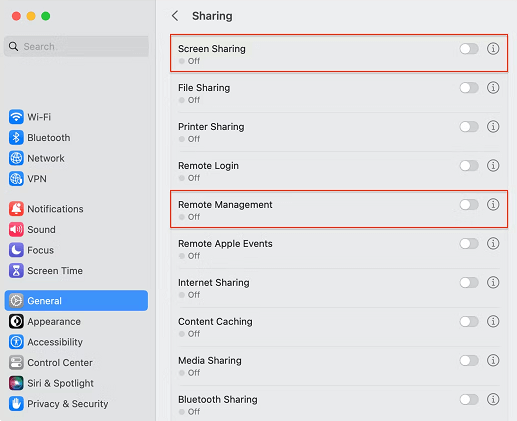Click the Screen Time hourglass icon
This screenshot has width=517, height=421.
click(16, 271)
